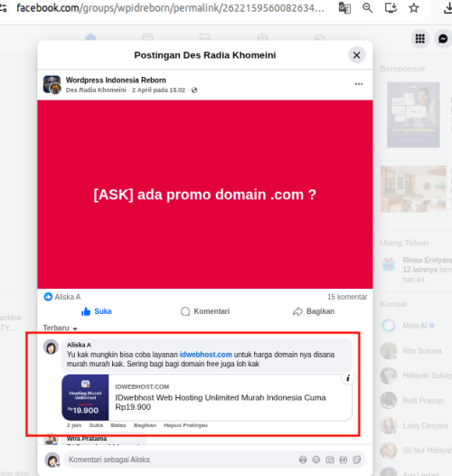The height and width of the screenshot is (476, 452).
Task: Click Balas under Aliska A's comment
Action: pyautogui.click(x=118, y=425)
